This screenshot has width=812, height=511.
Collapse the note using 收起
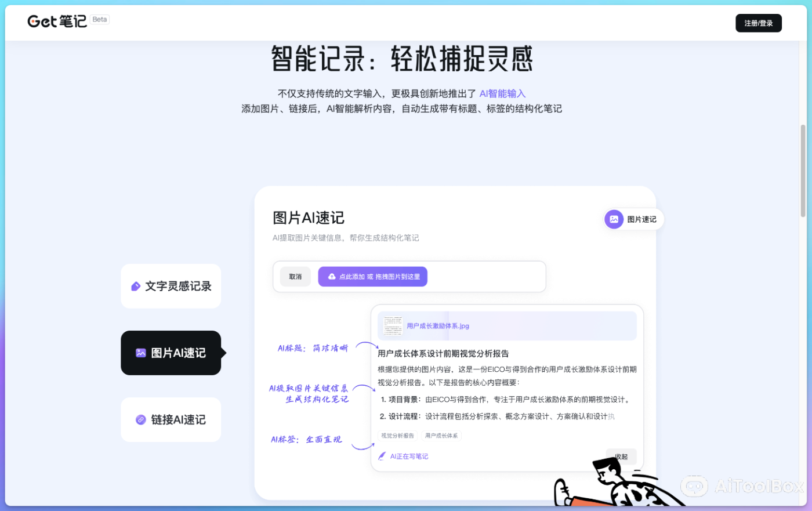pyautogui.click(x=621, y=456)
